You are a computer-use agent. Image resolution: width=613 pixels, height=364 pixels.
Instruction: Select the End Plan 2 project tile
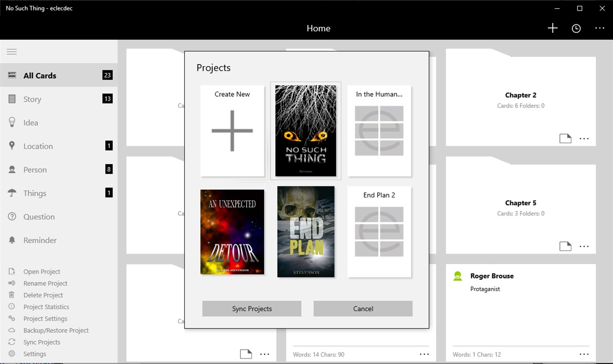[x=379, y=232]
